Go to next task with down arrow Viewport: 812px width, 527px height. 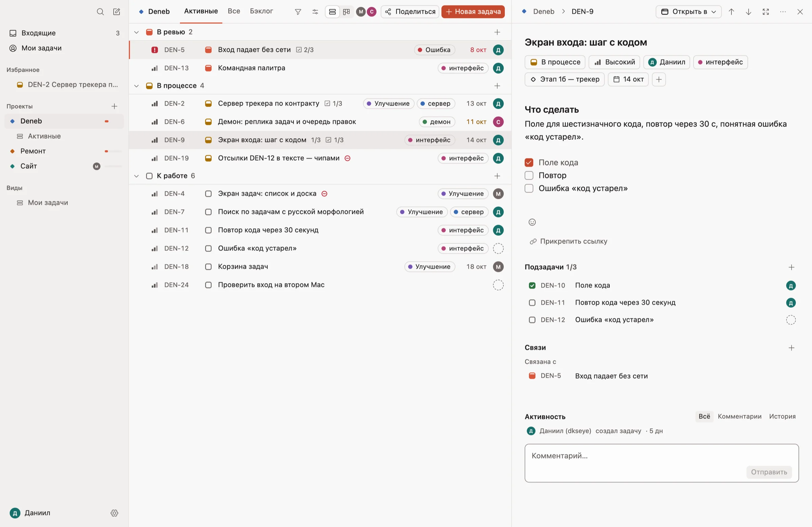[x=748, y=12]
